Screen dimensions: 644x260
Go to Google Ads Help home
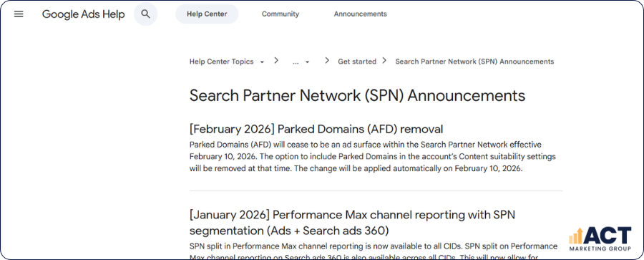tap(84, 14)
